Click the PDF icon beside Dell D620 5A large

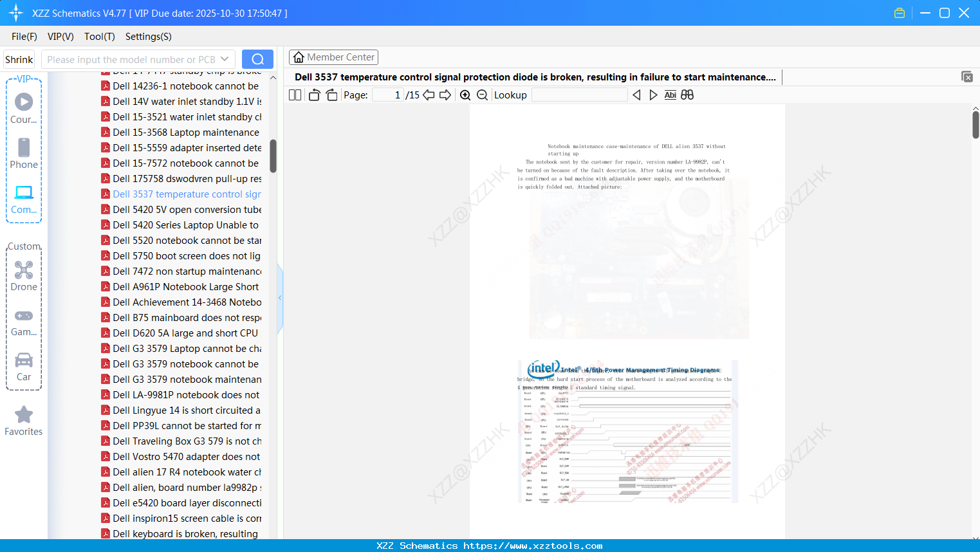click(x=106, y=333)
